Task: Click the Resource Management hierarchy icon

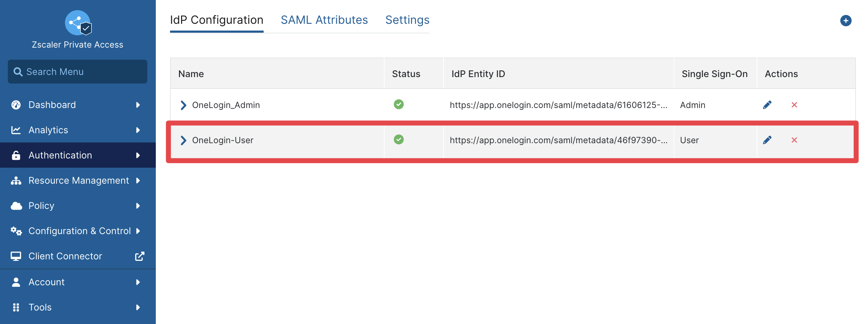Action: click(x=16, y=180)
